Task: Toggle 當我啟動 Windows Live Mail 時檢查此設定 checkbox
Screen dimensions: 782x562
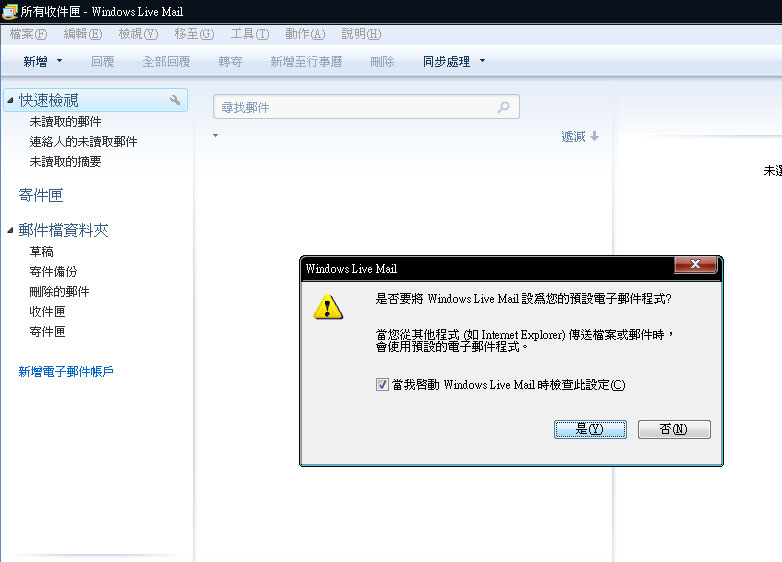Action: tap(382, 384)
